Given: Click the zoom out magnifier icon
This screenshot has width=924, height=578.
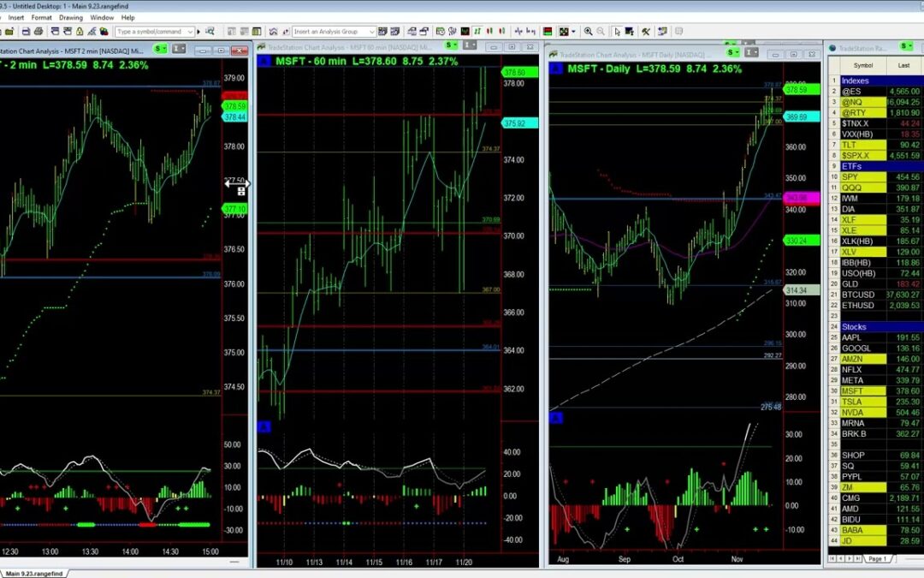Looking at the screenshot, I should point(601,32).
